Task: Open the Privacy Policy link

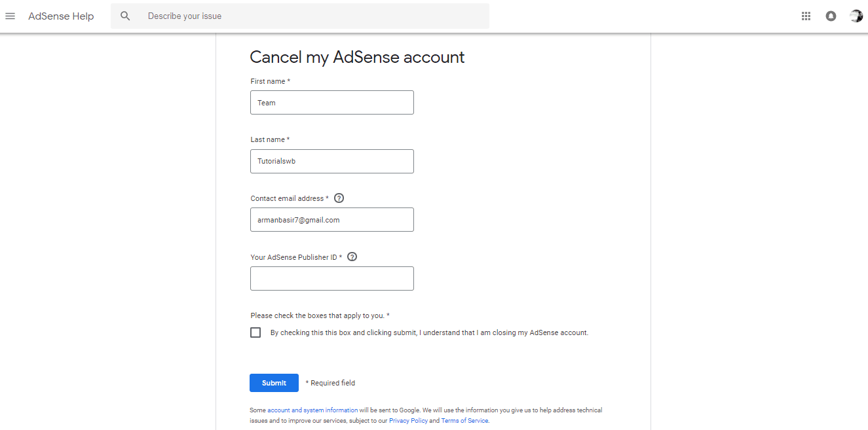Action: pyautogui.click(x=408, y=420)
